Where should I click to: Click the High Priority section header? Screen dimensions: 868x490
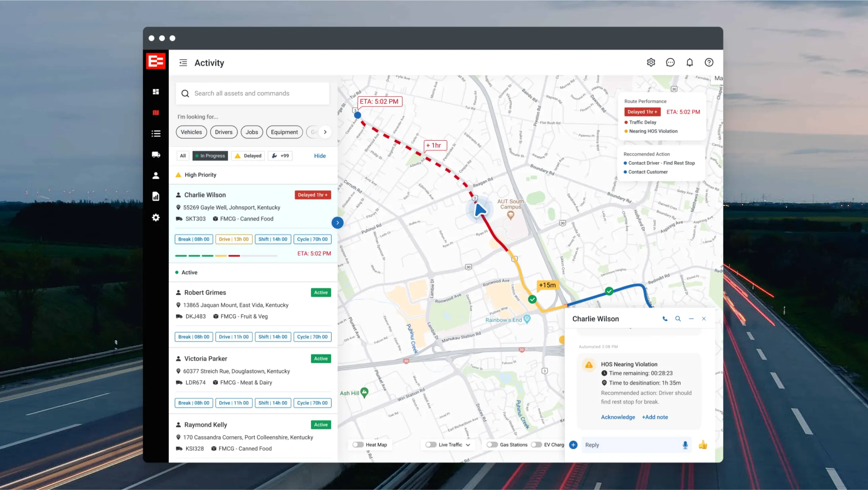(253, 175)
